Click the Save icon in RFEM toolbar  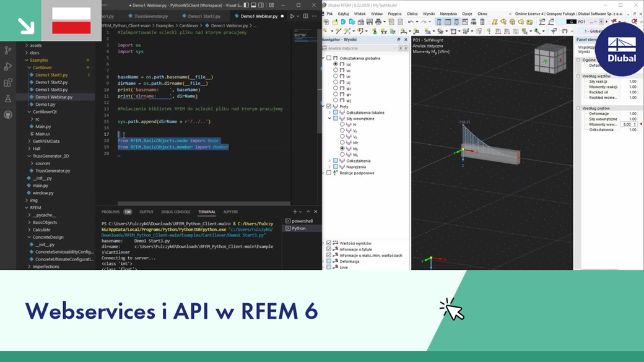(369, 22)
